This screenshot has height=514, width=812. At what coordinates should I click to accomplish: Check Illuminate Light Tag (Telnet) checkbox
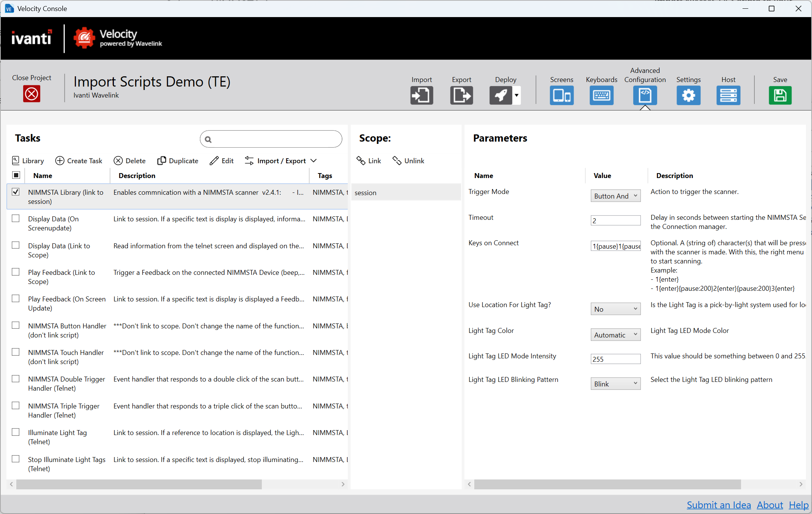tap(16, 432)
